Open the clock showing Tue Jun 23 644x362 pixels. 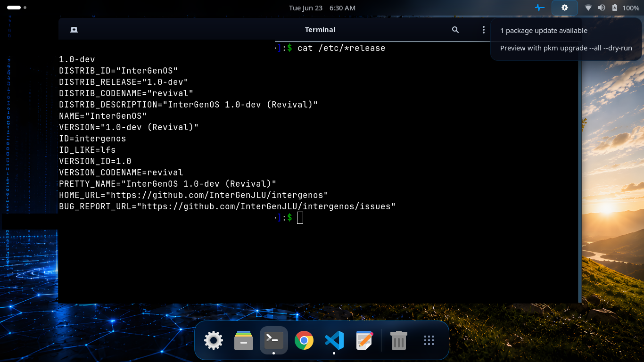click(322, 8)
